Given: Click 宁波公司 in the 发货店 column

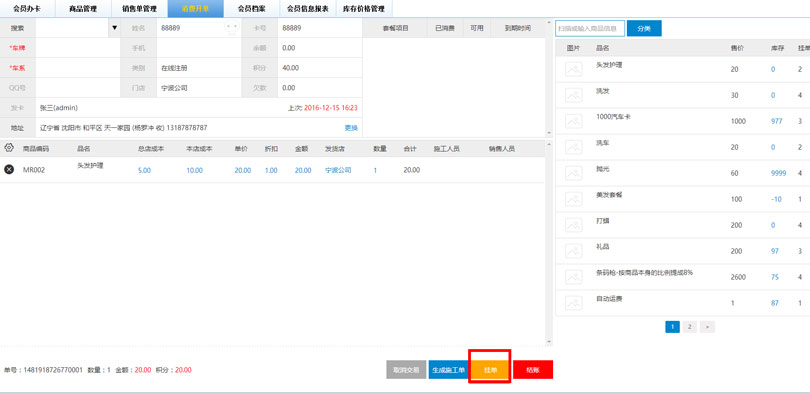Looking at the screenshot, I should 338,170.
